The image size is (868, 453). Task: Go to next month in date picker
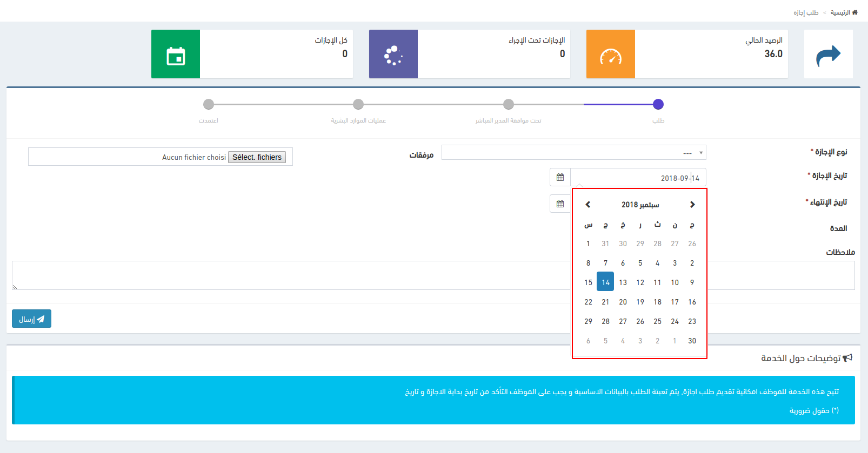692,205
